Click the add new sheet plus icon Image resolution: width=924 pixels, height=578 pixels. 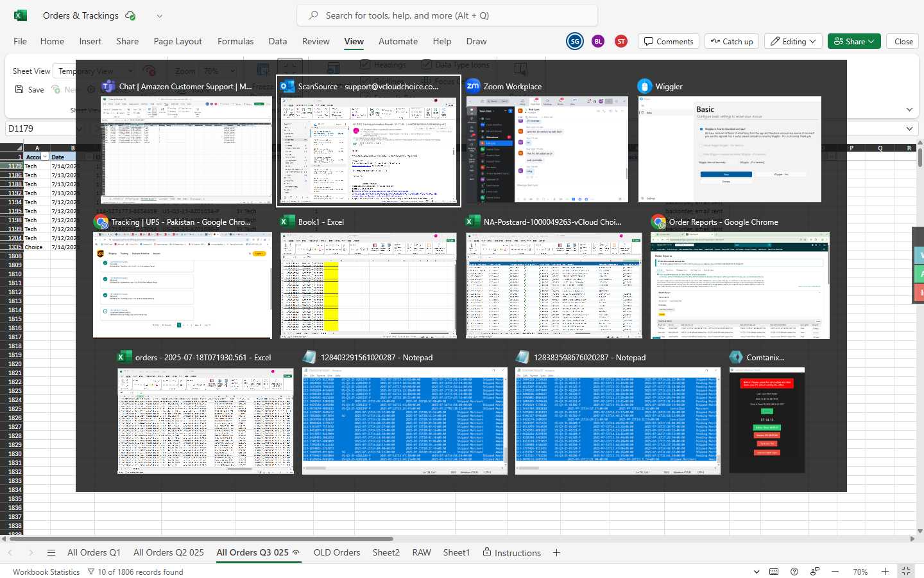tap(556, 552)
